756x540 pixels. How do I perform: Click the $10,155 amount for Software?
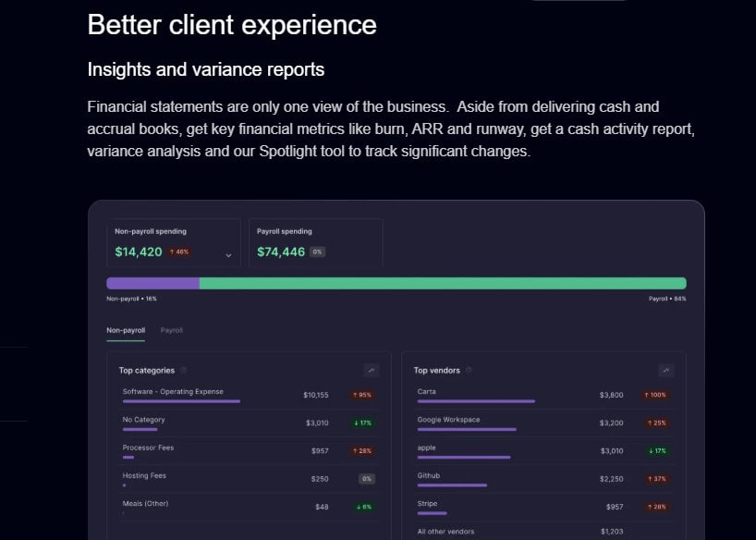(x=316, y=395)
